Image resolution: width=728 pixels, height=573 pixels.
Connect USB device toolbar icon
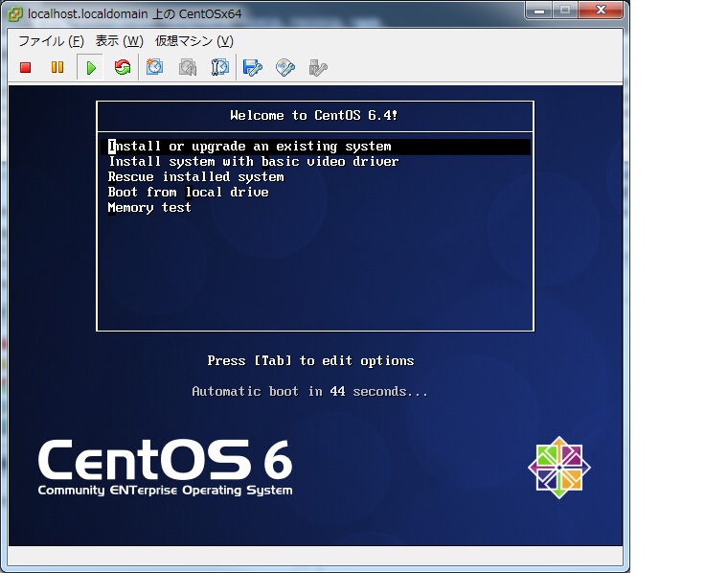pyautogui.click(x=318, y=68)
